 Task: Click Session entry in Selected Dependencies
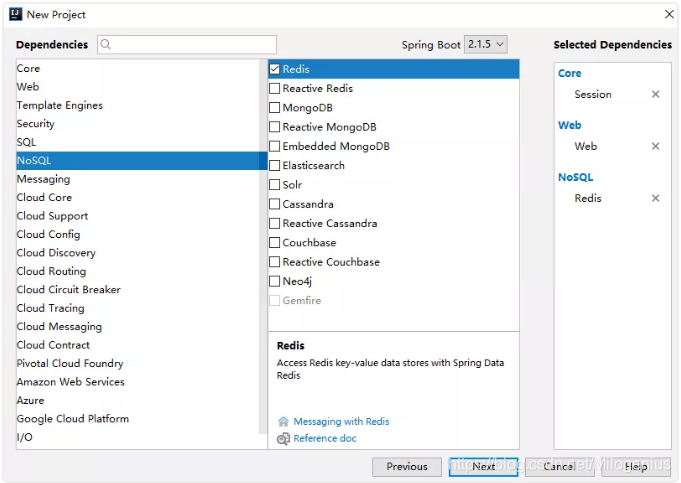tap(593, 94)
